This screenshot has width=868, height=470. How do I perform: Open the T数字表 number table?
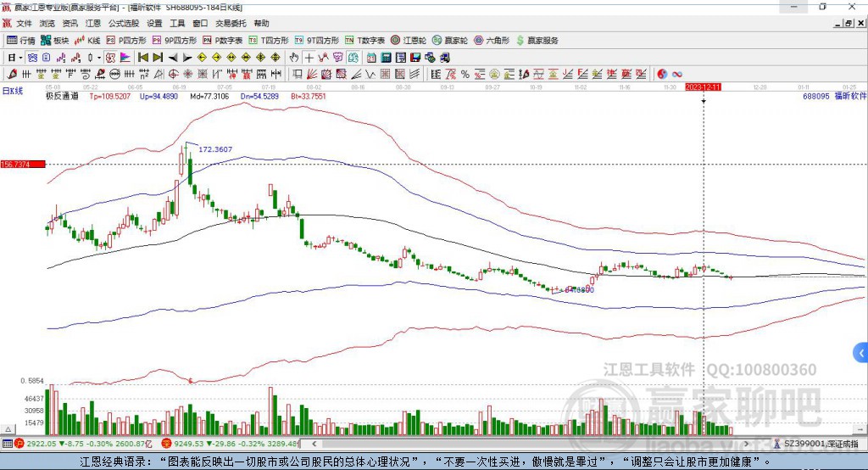[364, 41]
